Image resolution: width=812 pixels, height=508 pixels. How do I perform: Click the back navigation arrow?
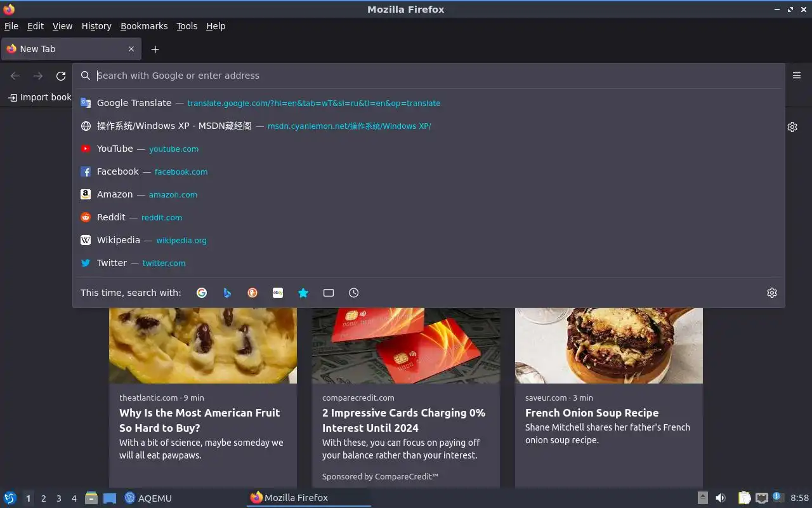pyautogui.click(x=15, y=76)
